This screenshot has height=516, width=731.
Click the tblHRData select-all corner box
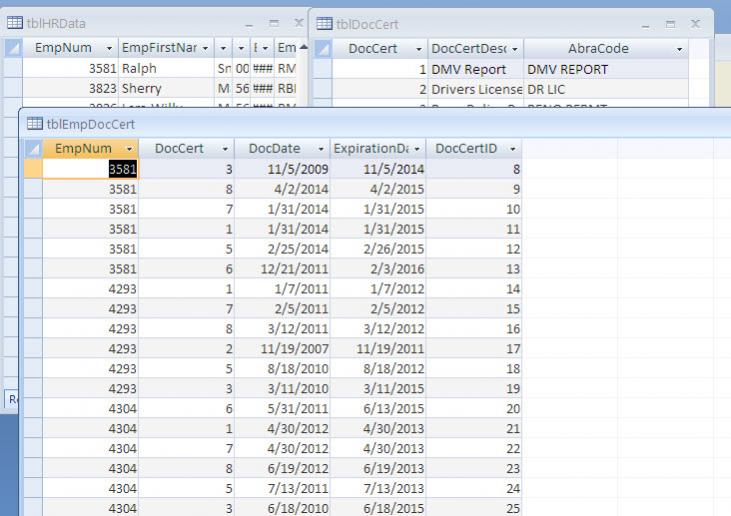click(x=11, y=48)
